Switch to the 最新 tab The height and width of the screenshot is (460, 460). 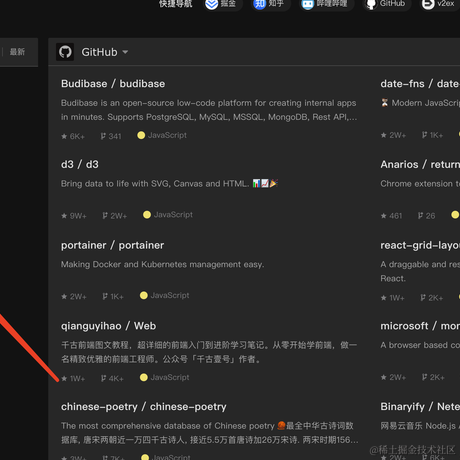(x=17, y=52)
